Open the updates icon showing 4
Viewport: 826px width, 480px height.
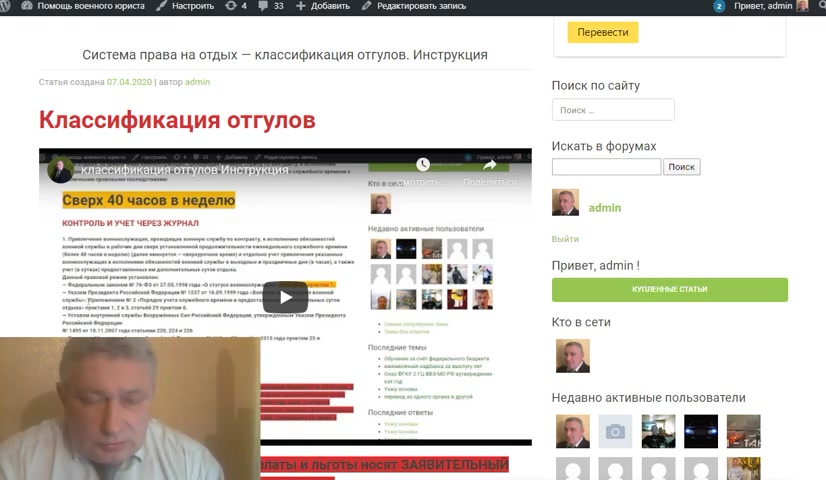coord(235,6)
